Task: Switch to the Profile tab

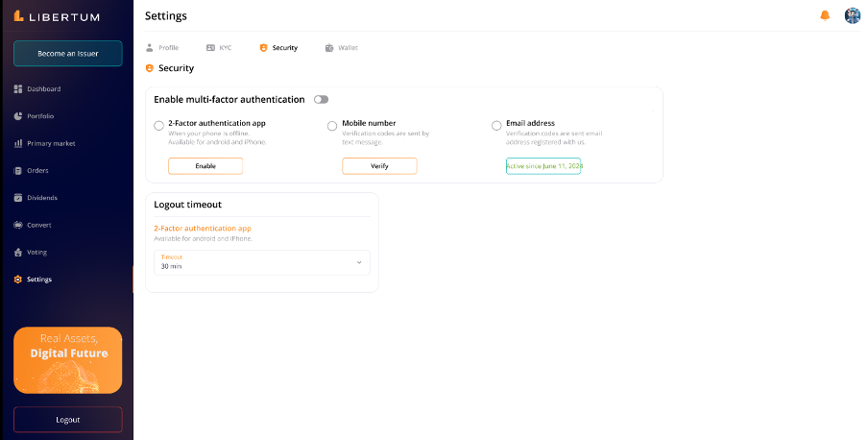Action: point(161,47)
